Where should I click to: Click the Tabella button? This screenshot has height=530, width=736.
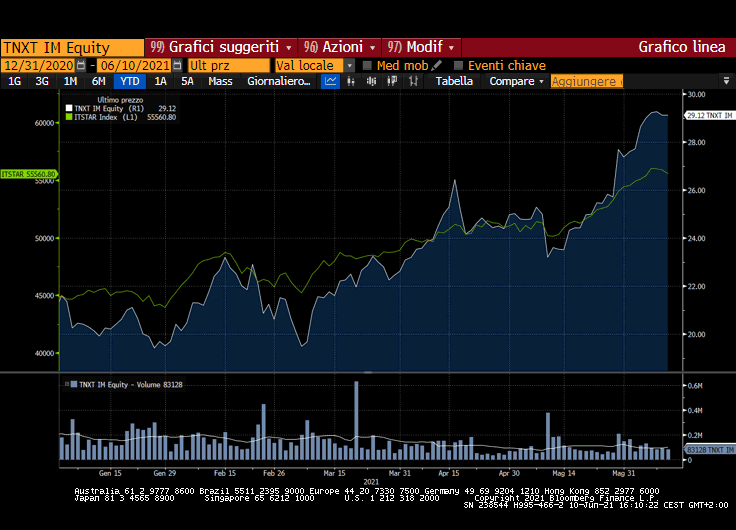pyautogui.click(x=455, y=81)
